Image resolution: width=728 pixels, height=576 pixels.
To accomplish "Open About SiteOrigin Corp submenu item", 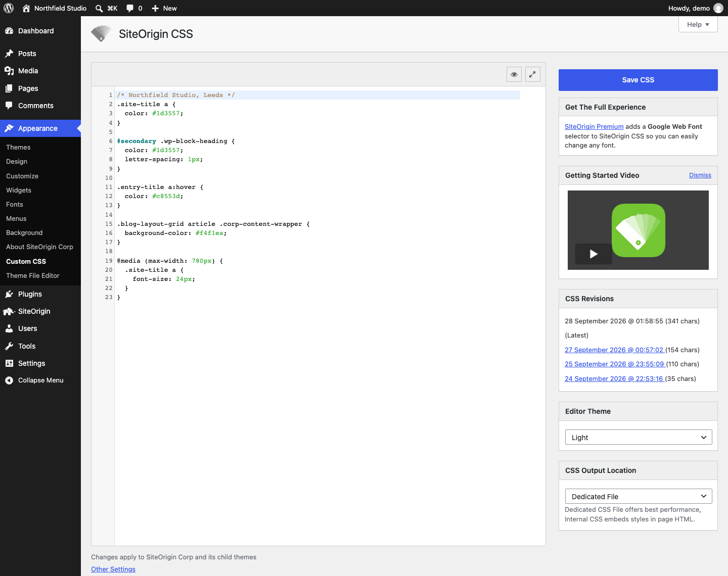I will 39,247.
